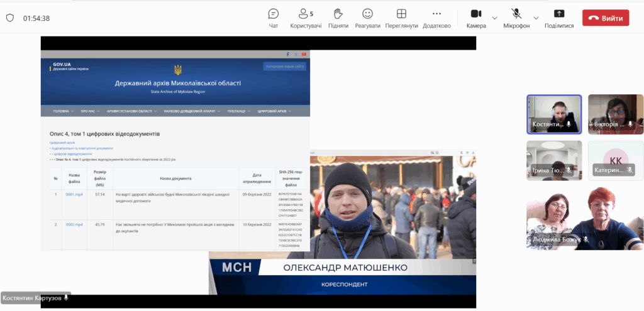Click the date 09 березня 2022

(257, 195)
